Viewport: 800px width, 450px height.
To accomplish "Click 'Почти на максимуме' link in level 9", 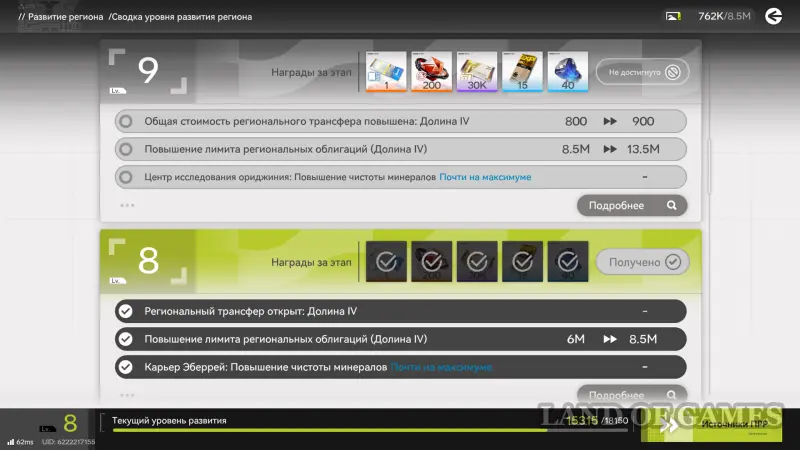I will pyautogui.click(x=486, y=177).
